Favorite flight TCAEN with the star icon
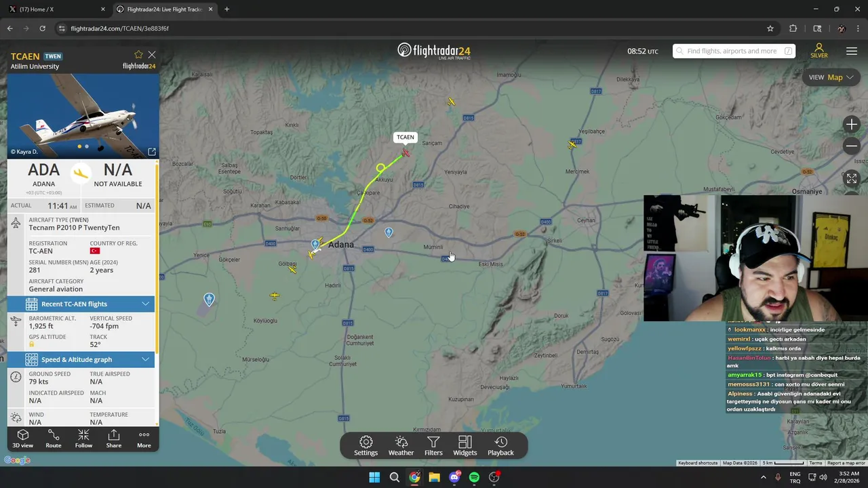The width and height of the screenshot is (868, 488). (138, 54)
